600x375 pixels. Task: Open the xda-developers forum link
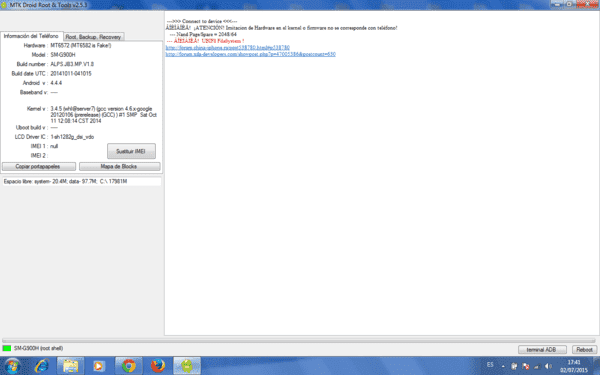250,54
